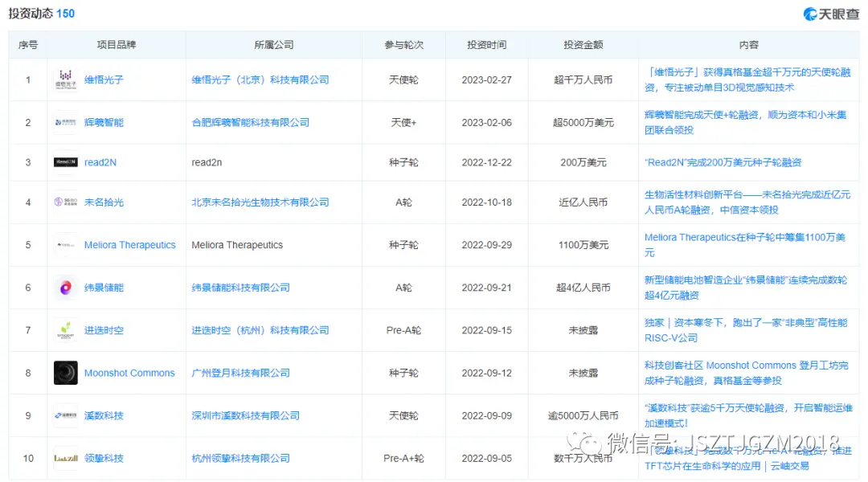
Task: Open the 维悟光子 angel round news article
Action: pyautogui.click(x=747, y=80)
